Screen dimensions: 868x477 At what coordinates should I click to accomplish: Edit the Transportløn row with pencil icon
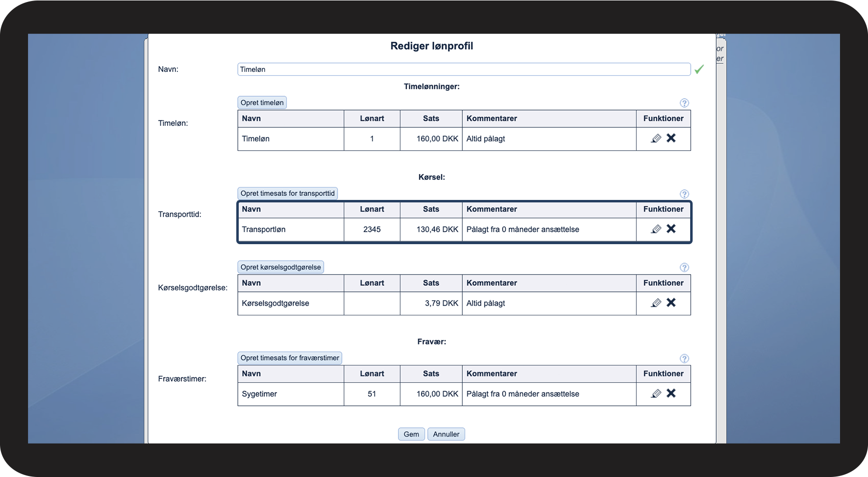[x=656, y=229]
